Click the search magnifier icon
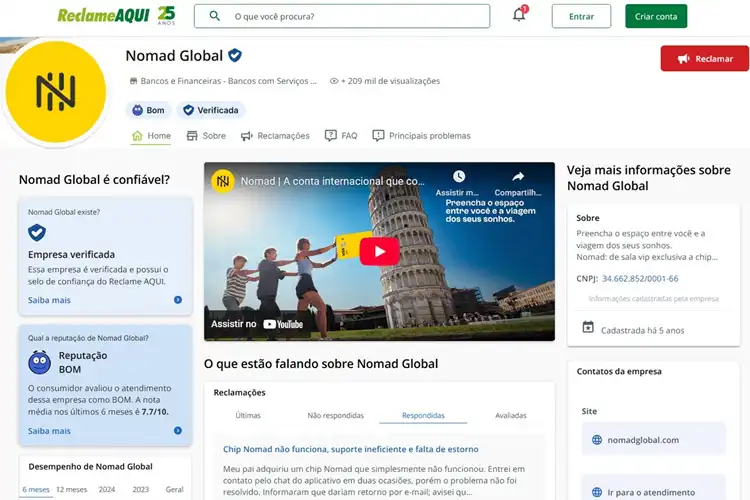This screenshot has height=500, width=750. click(215, 16)
